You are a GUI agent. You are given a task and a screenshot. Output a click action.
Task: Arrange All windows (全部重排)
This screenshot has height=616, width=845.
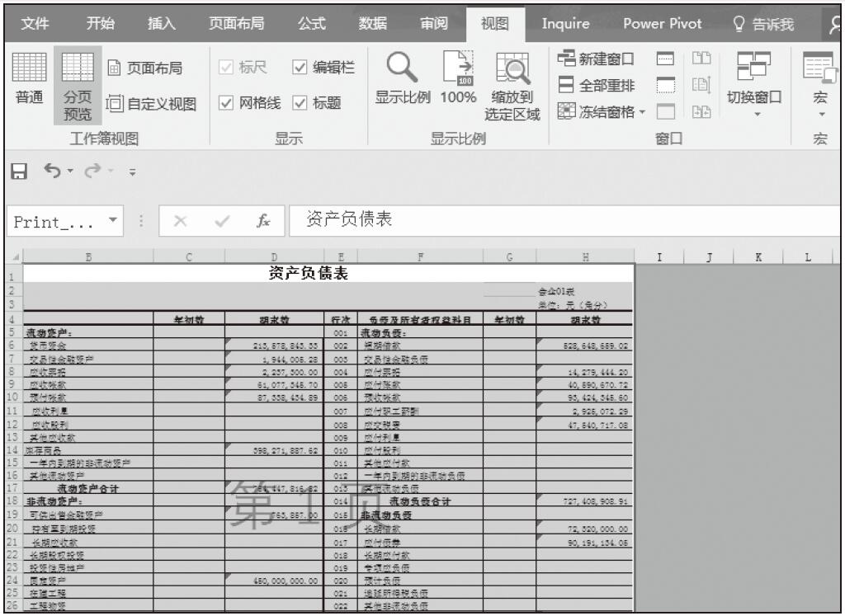(x=596, y=85)
